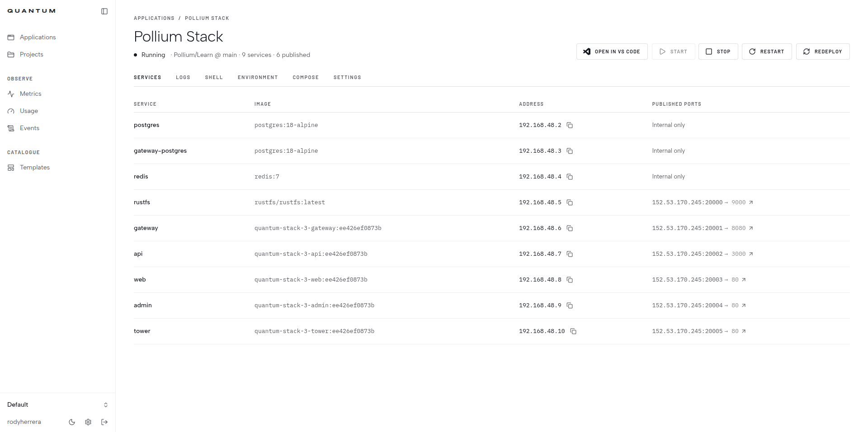Open the Compose tab
868x432 pixels.
point(306,77)
